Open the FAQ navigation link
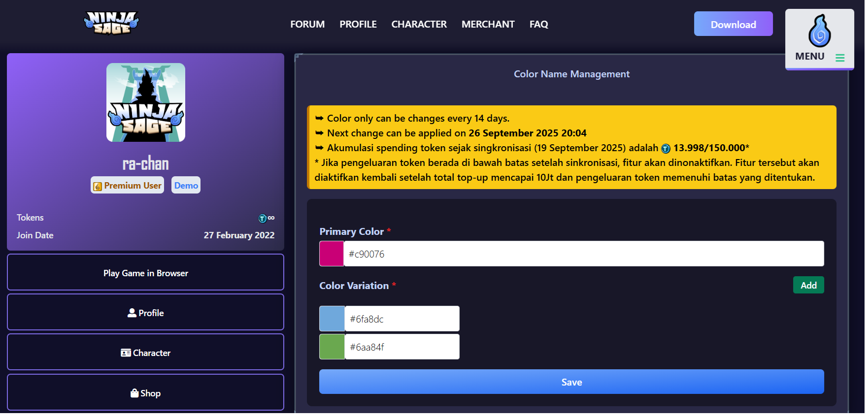This screenshot has height=420, width=868. 538,24
